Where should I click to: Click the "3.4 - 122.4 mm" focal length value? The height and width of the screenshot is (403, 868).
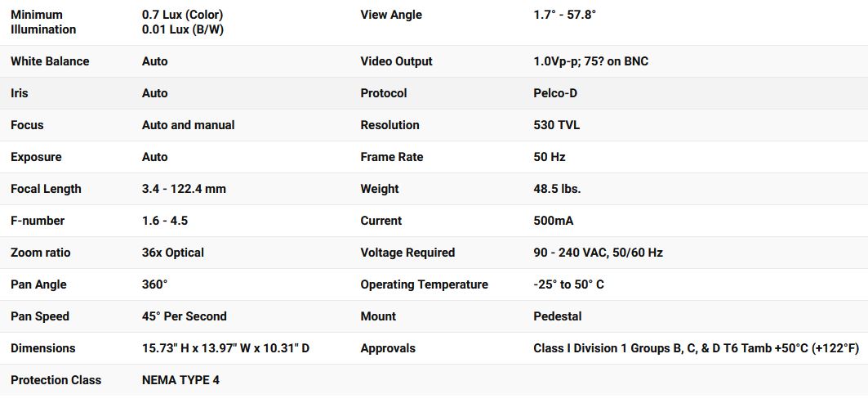184,189
